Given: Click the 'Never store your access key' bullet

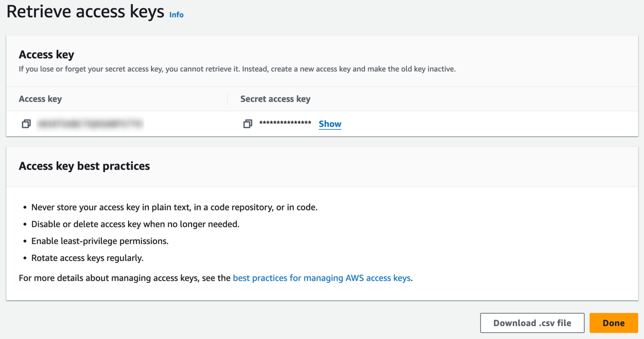Looking at the screenshot, I should [x=174, y=207].
